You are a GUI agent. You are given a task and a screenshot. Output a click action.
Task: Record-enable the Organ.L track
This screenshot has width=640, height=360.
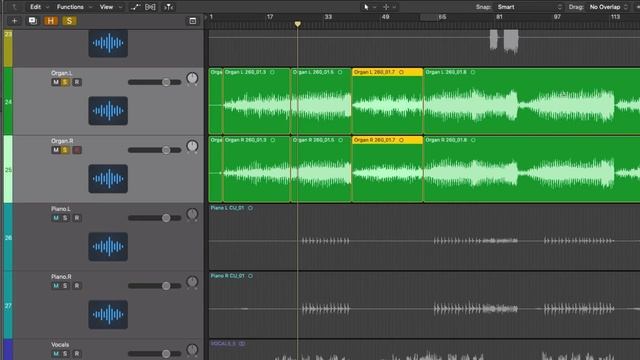pos(77,82)
